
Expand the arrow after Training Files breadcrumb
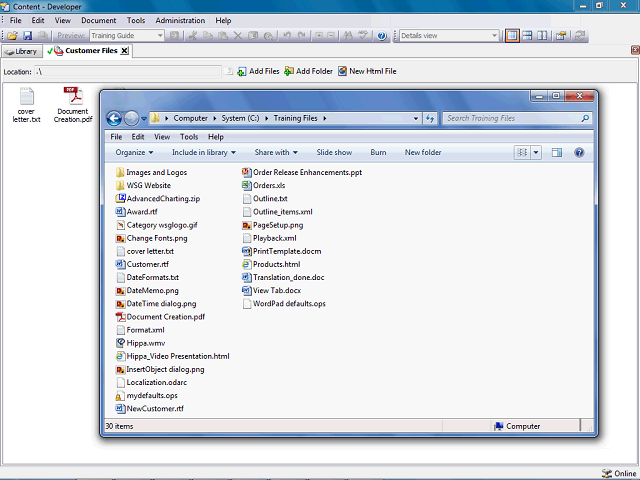(x=325, y=118)
